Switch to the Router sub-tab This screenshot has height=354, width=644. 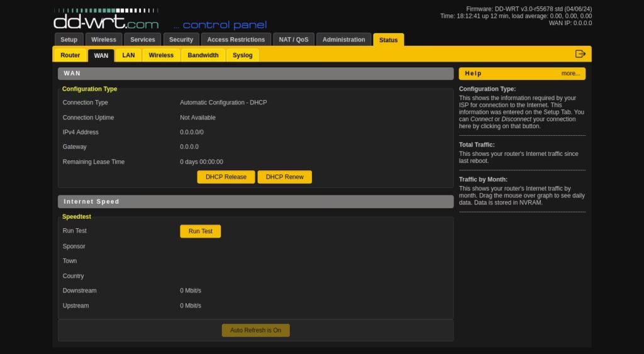70,55
